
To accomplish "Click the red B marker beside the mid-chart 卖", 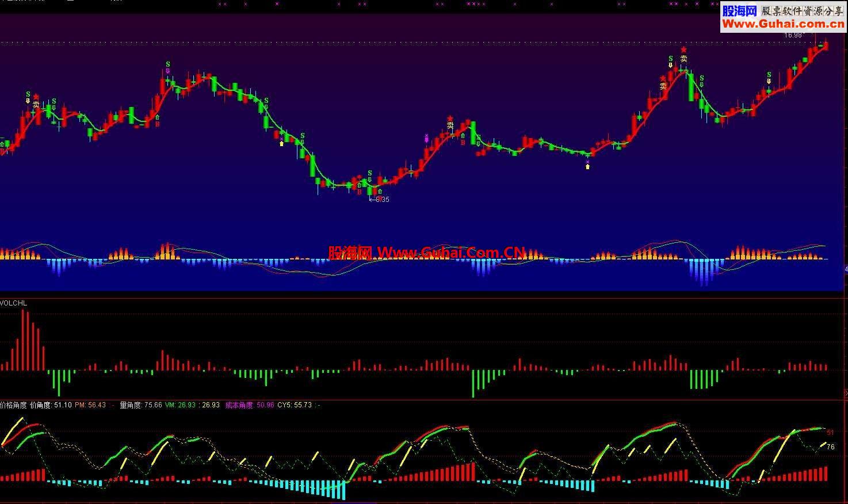I will point(463,143).
